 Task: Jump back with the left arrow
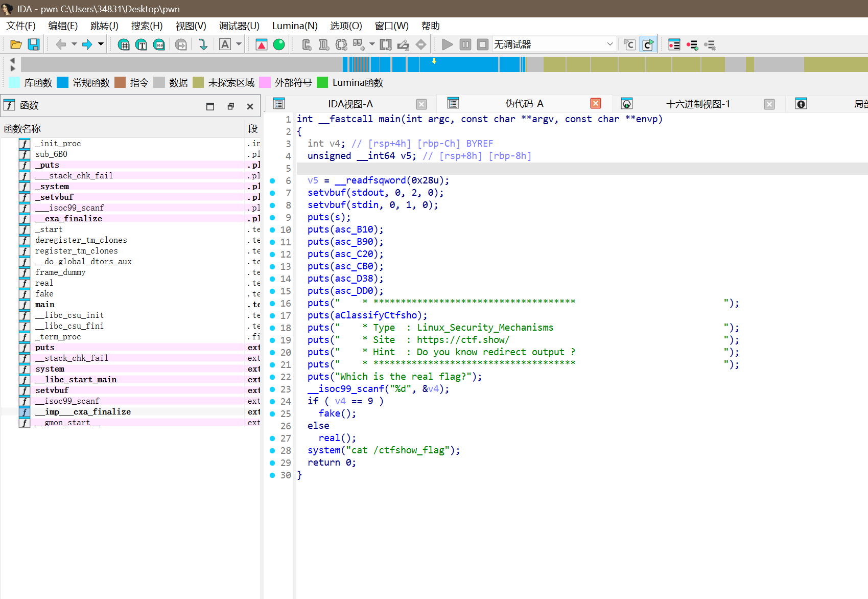click(x=61, y=45)
